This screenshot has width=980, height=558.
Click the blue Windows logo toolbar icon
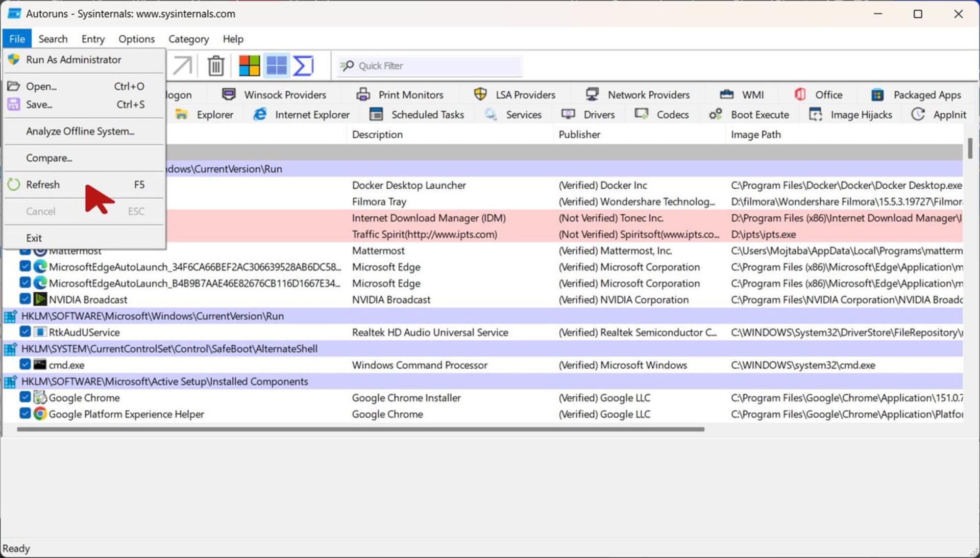[277, 66]
